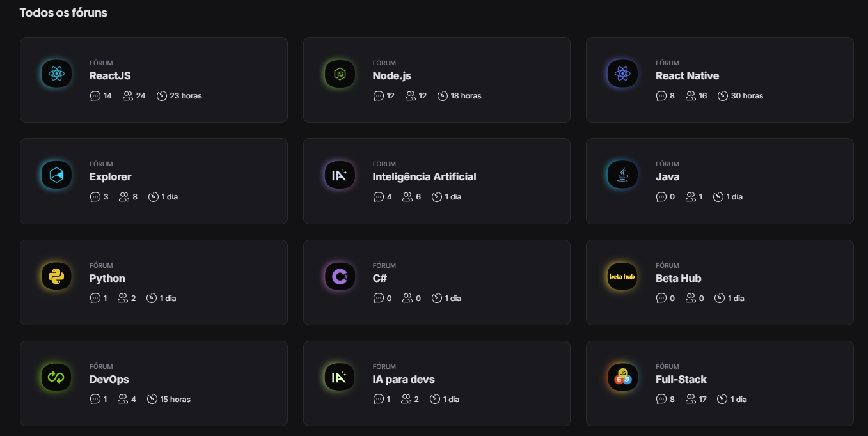Click the React Native atom icon
This screenshot has height=436, width=868.
point(622,74)
